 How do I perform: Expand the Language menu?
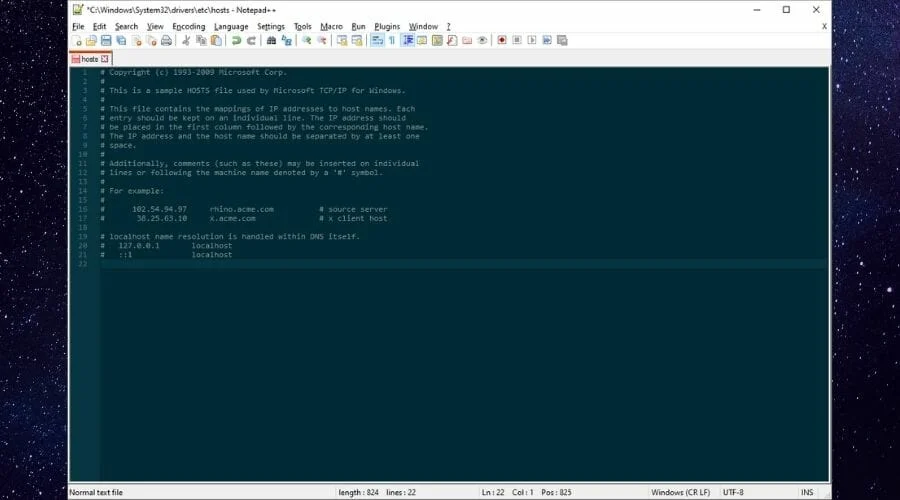pos(231,26)
